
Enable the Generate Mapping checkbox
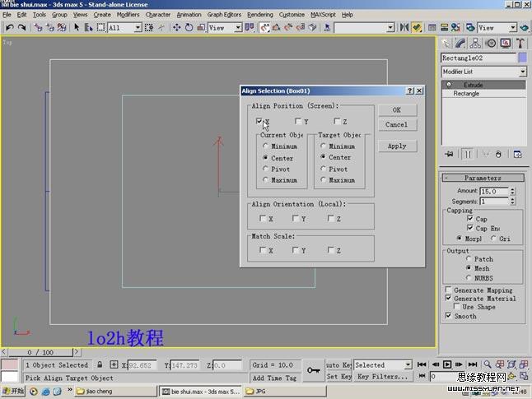point(449,290)
